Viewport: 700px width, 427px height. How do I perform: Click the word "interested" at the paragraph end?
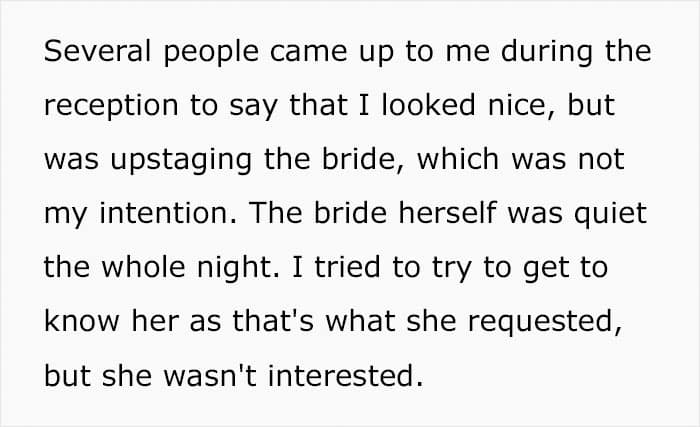[x=341, y=375]
